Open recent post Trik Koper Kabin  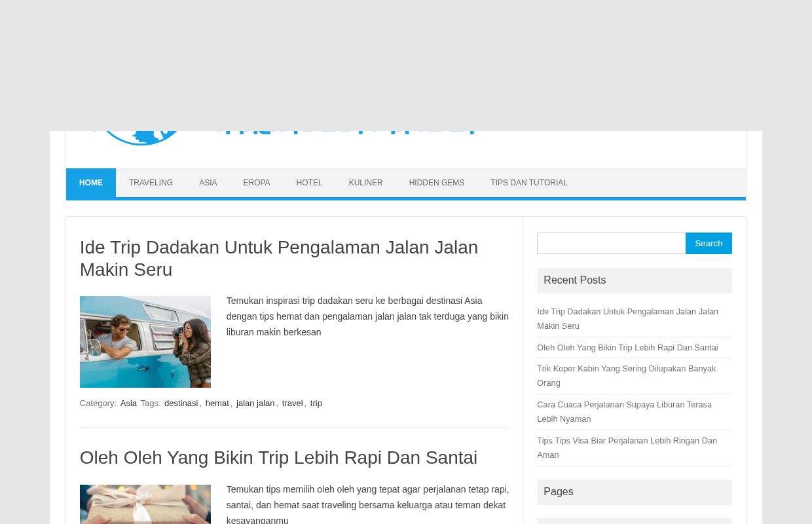[x=626, y=375]
